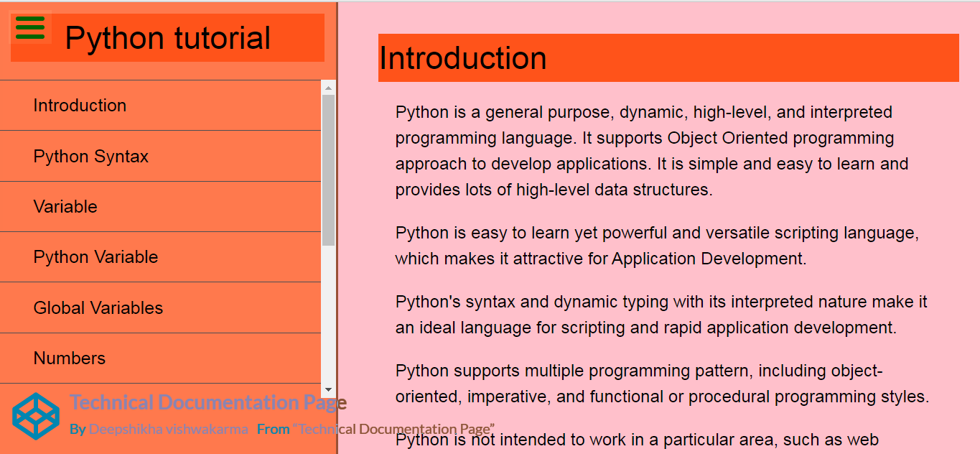This screenshot has width=980, height=454.
Task: Toggle the green hamburger menu icon
Action: pyautogui.click(x=30, y=28)
